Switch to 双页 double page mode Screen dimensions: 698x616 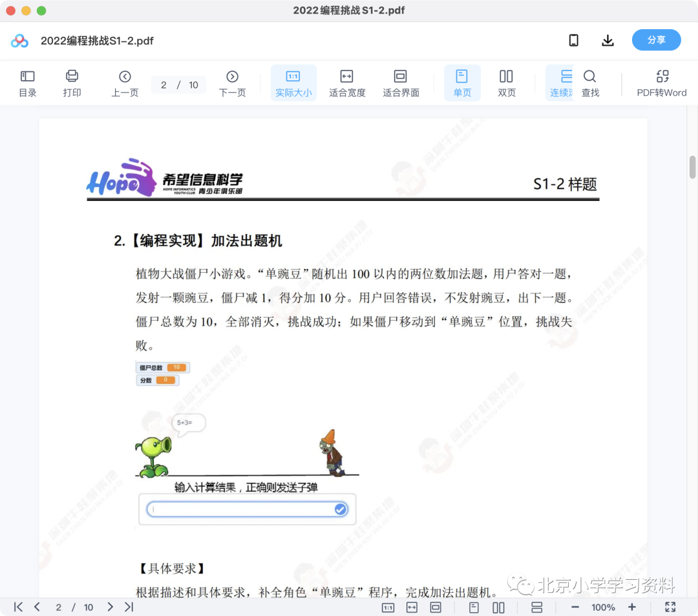(x=507, y=83)
